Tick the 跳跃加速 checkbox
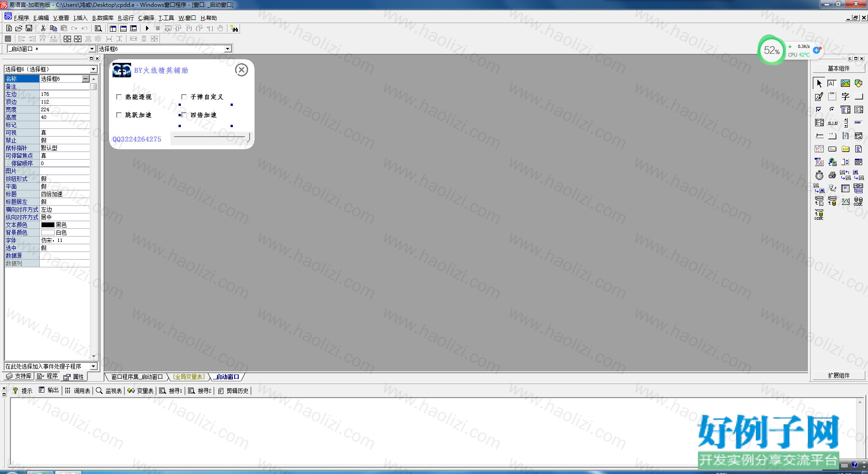The height and width of the screenshot is (474, 868). (119, 115)
